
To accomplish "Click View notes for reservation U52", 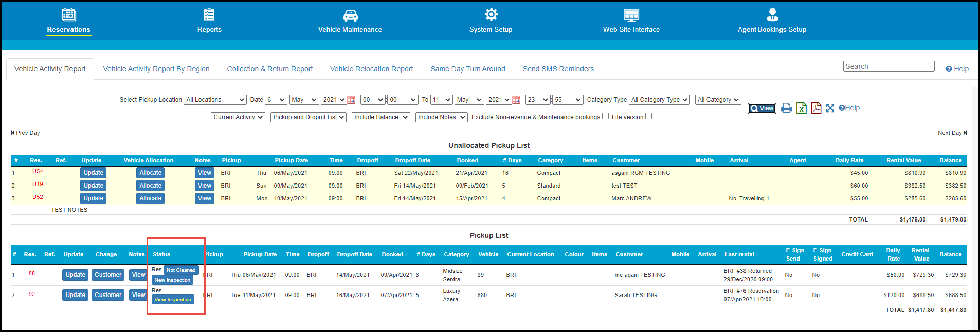I will pyautogui.click(x=205, y=198).
